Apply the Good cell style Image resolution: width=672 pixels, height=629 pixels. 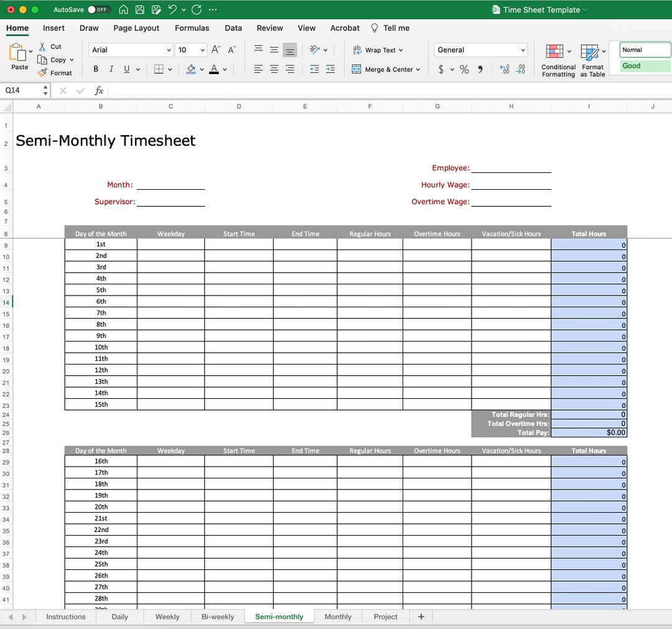(x=643, y=65)
